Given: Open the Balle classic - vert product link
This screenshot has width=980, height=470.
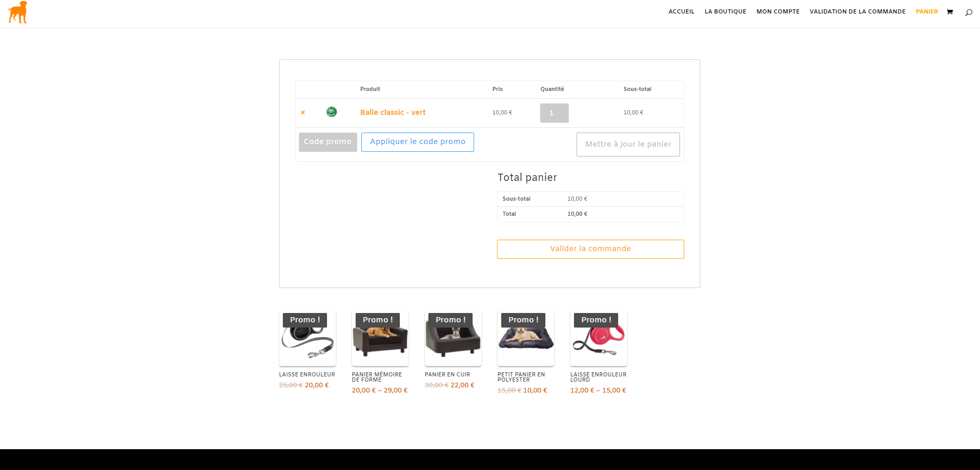Looking at the screenshot, I should click(393, 112).
